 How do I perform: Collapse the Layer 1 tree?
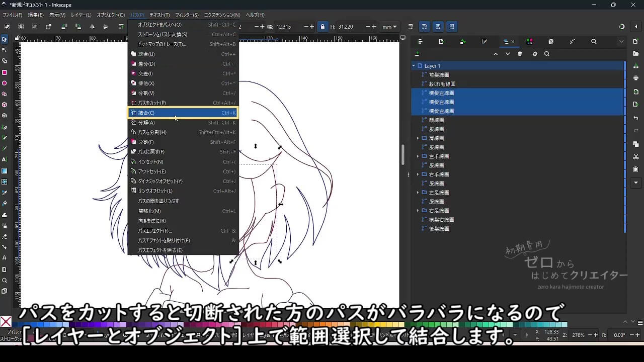pos(414,65)
